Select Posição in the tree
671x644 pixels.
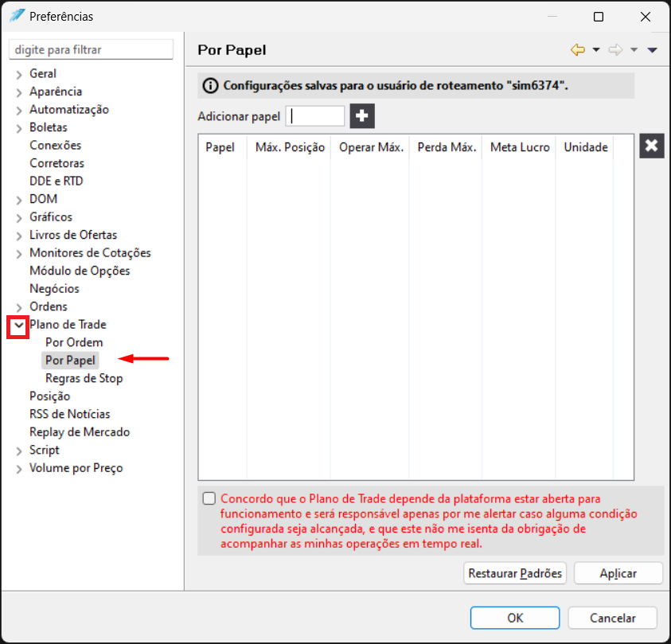point(49,396)
